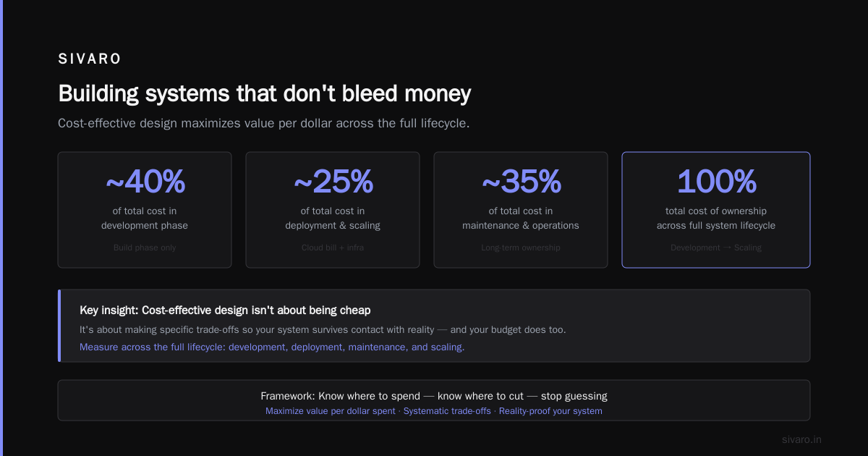Select the ~35% maintenance & operations card

point(521,210)
